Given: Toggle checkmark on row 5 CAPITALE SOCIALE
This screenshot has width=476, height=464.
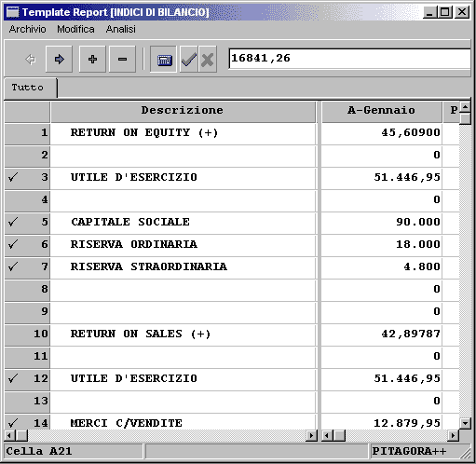Looking at the screenshot, I should (13, 222).
